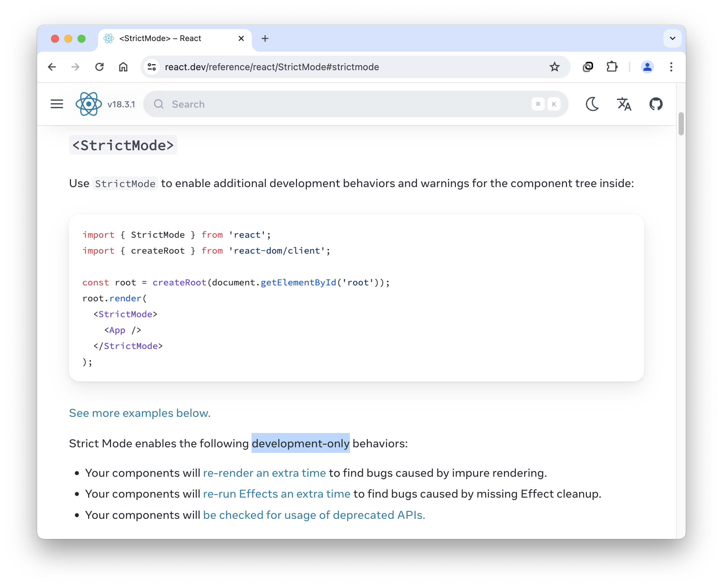Open 'See more examples below' link
This screenshot has height=588, width=723.
coord(139,413)
